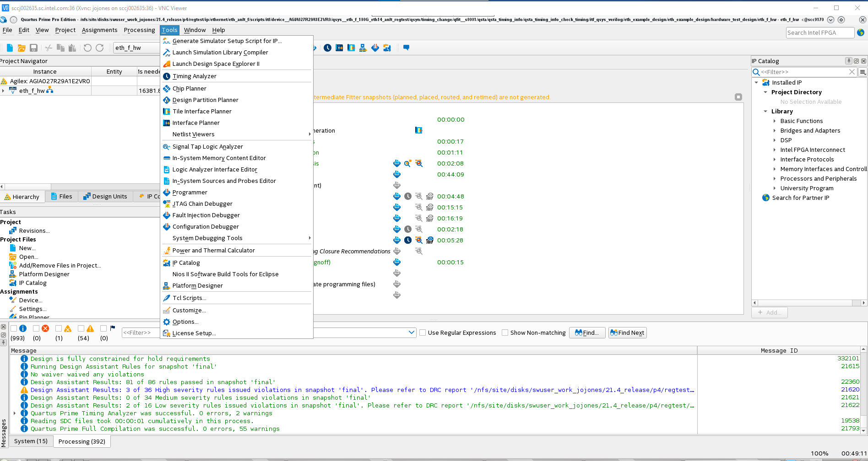Open Timing Analyzer from the Tools menu
The width and height of the screenshot is (868, 461).
pos(194,76)
